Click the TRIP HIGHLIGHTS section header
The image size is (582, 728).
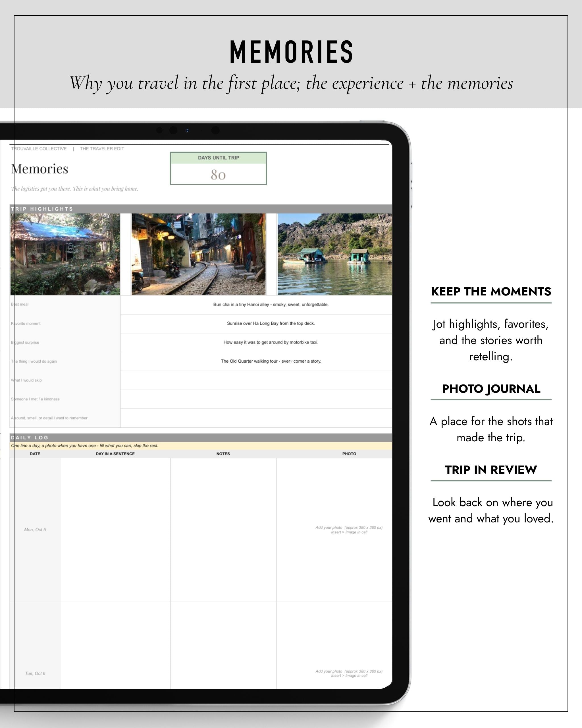201,209
